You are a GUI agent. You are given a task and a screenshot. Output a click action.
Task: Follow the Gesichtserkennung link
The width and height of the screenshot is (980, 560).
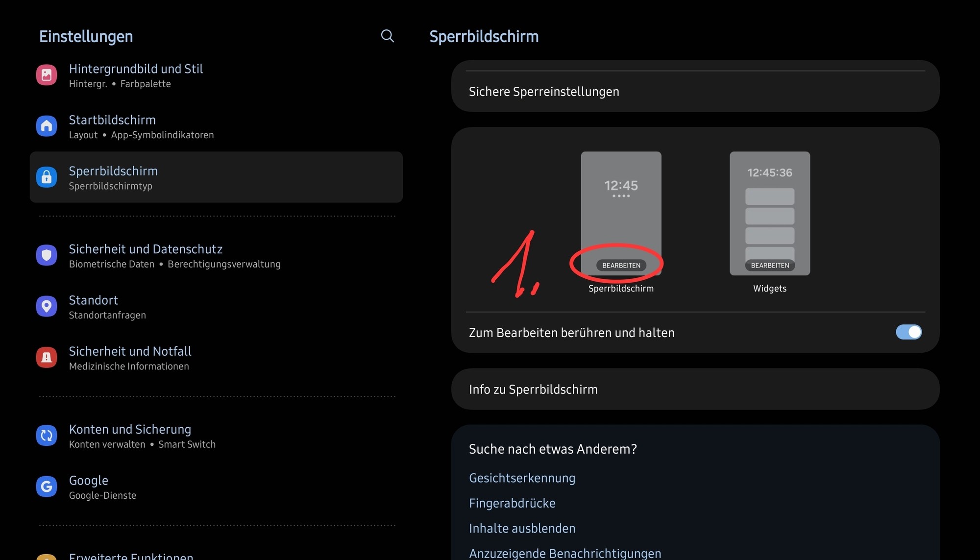point(522,478)
